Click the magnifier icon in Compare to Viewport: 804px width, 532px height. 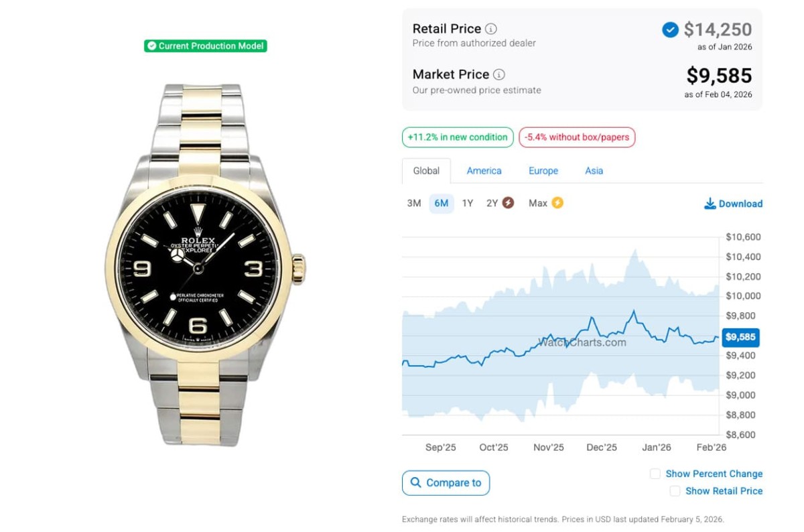coord(416,482)
